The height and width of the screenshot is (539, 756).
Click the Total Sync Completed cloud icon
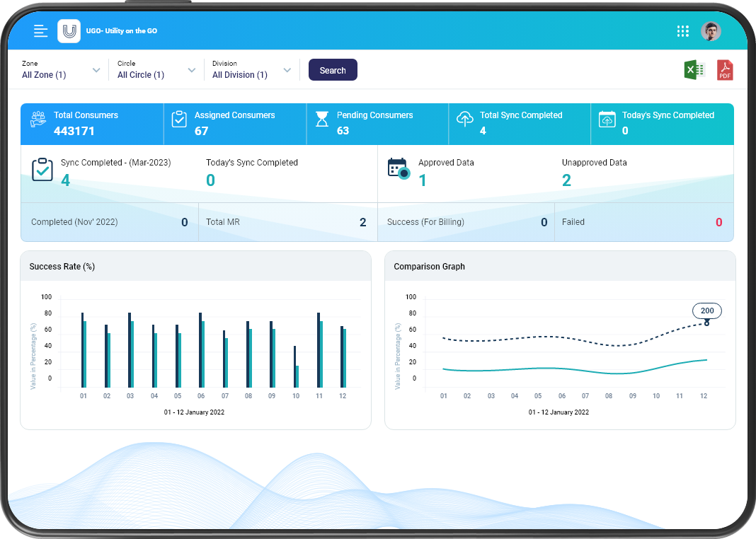coord(464,120)
